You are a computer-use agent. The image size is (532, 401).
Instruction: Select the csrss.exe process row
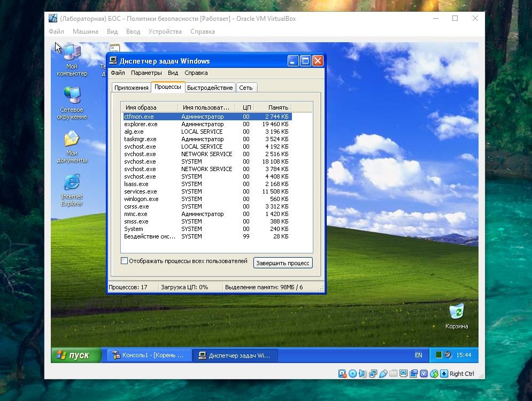pos(207,206)
